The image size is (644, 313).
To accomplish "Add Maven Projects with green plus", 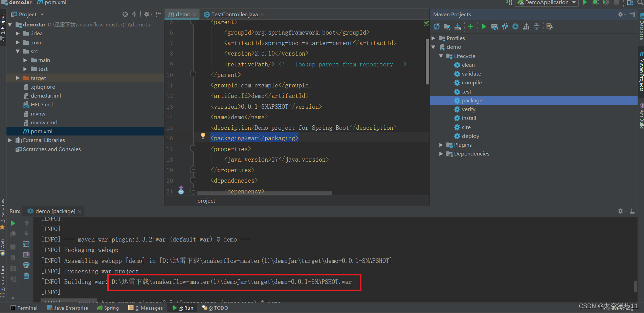I will (x=470, y=26).
